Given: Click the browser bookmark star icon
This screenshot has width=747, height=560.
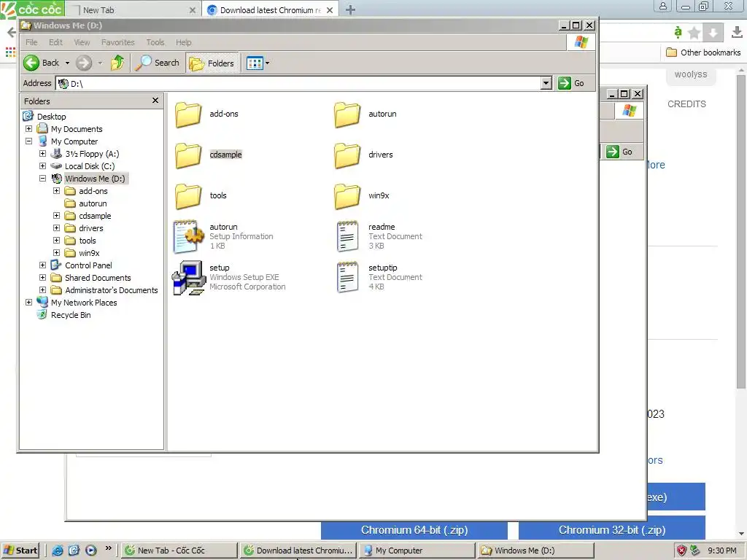Looking at the screenshot, I should (694, 32).
